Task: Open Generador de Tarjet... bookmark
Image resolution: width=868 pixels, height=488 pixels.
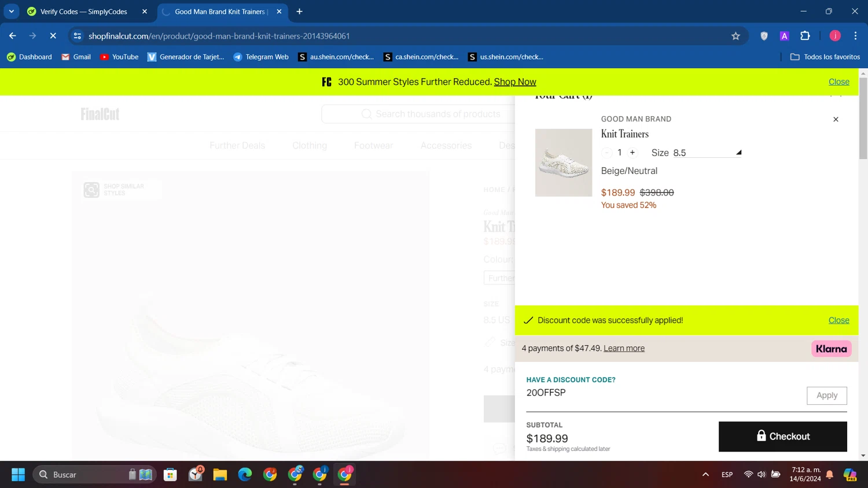Action: pyautogui.click(x=186, y=57)
